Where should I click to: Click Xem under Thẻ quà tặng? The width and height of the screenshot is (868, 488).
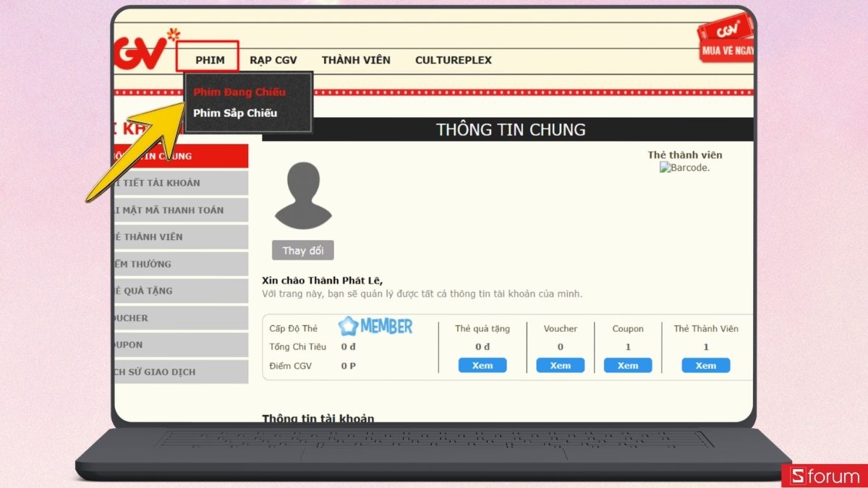point(482,365)
